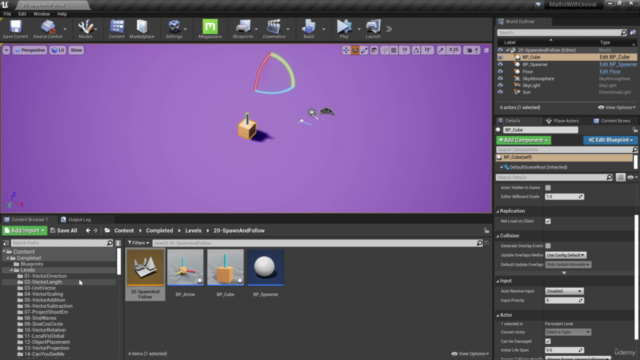Viewport: 640px width, 360px height.
Task: Open the Filters dropdown in Content Browser
Action: (138, 243)
